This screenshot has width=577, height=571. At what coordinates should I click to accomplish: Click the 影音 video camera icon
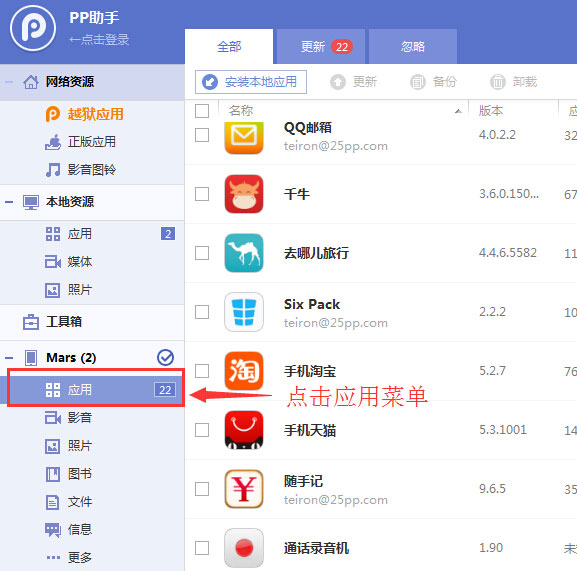(x=53, y=418)
